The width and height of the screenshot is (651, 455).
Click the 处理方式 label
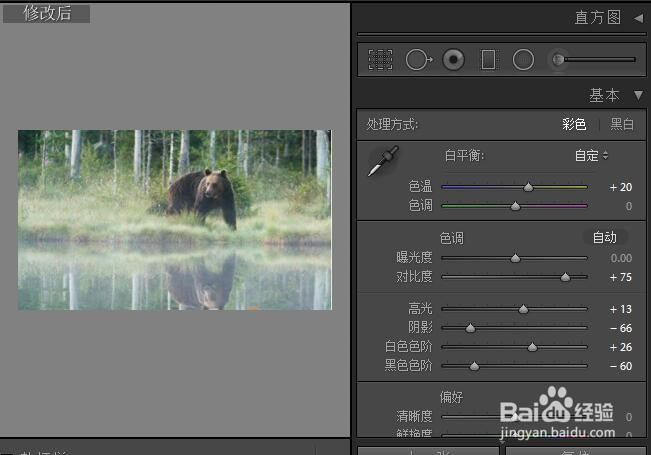(392, 124)
